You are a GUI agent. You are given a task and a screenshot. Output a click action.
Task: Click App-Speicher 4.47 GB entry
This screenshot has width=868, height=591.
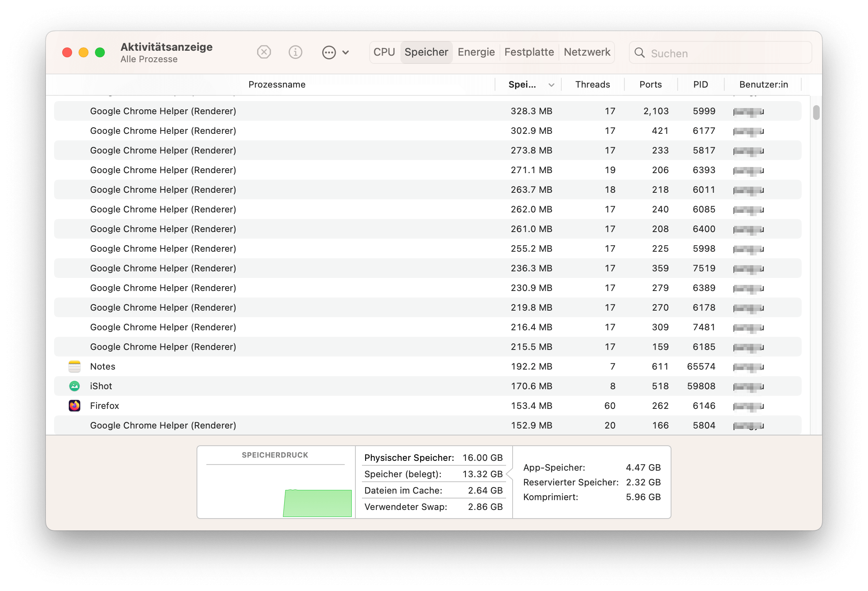pos(592,467)
